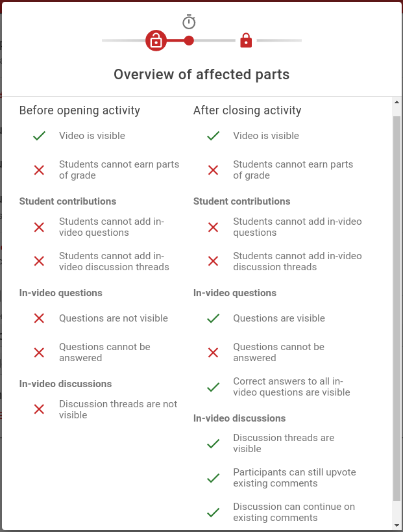Click the vertical scrollbar thumb
Image resolution: width=403 pixels, height=532 pixels.
click(397, 308)
